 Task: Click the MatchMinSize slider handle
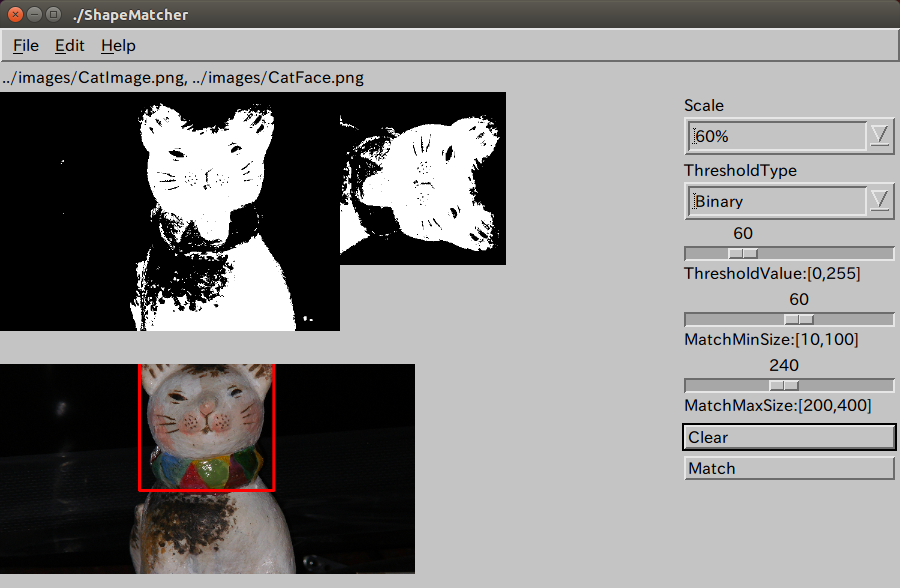tap(799, 319)
